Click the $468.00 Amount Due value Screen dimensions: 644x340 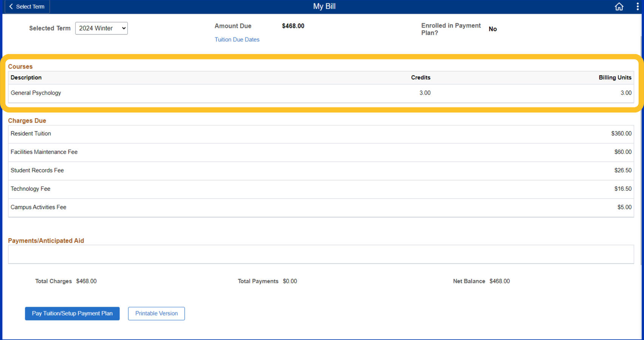click(293, 26)
